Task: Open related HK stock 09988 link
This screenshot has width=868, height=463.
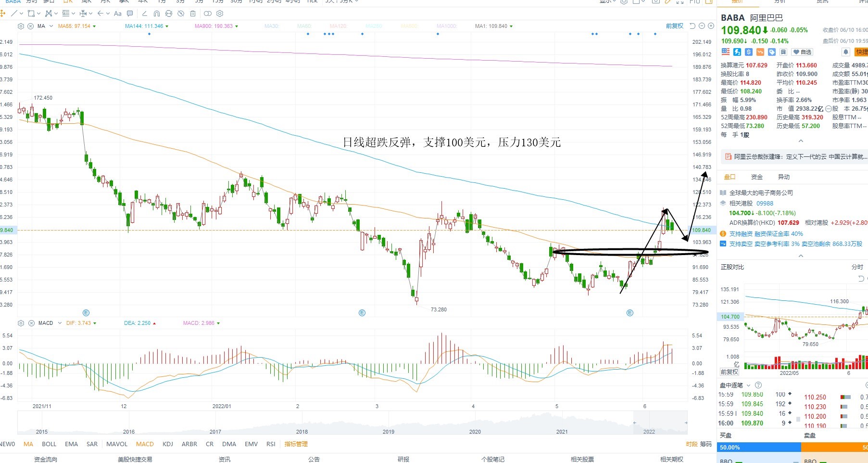Action: (765, 204)
